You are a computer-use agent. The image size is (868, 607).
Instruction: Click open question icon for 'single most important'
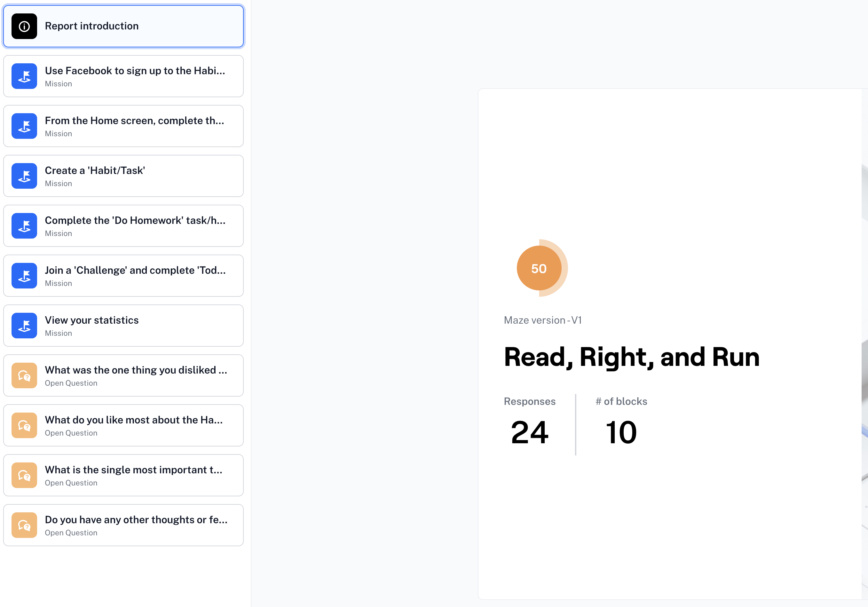point(24,476)
